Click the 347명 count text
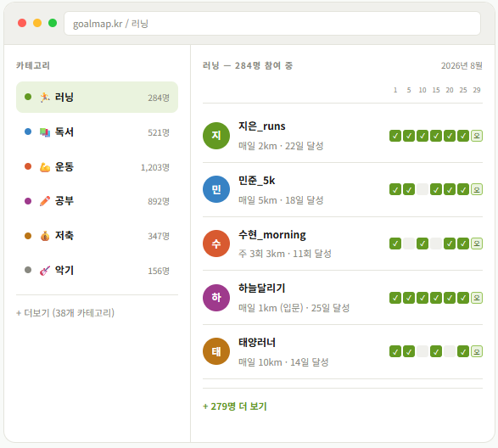This screenshot has height=448, width=498. (x=159, y=237)
